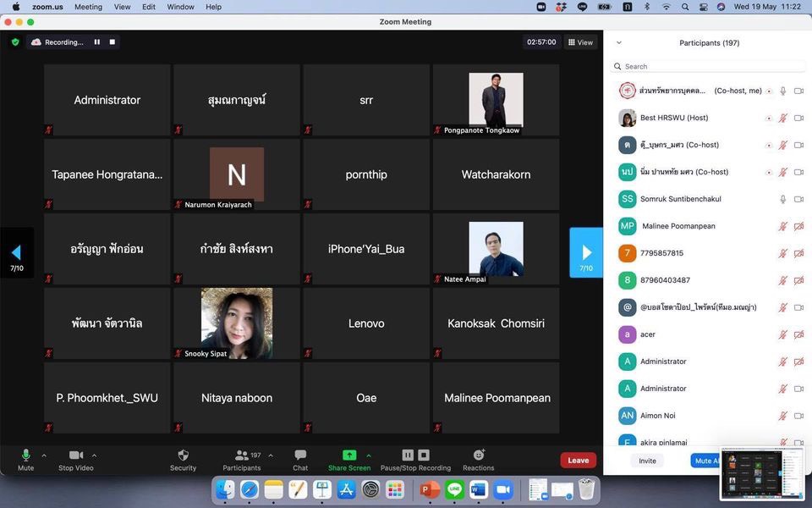
Task: Click the Participants icon in toolbar
Action: [242, 456]
